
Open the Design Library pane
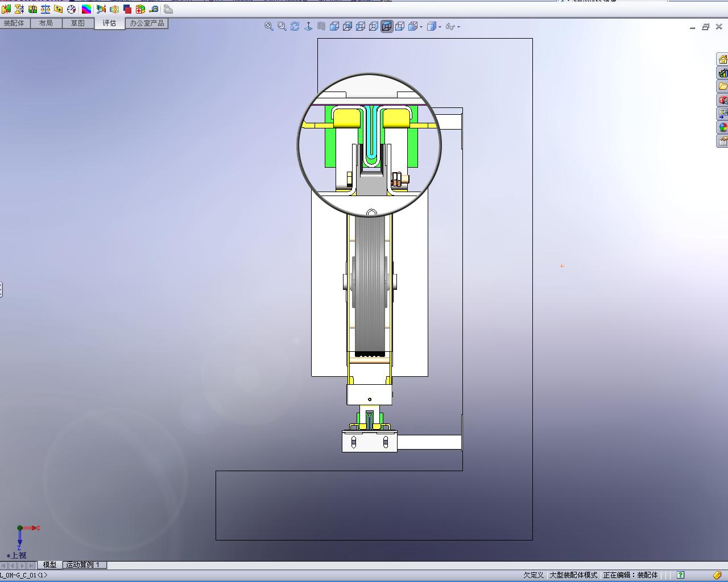722,73
